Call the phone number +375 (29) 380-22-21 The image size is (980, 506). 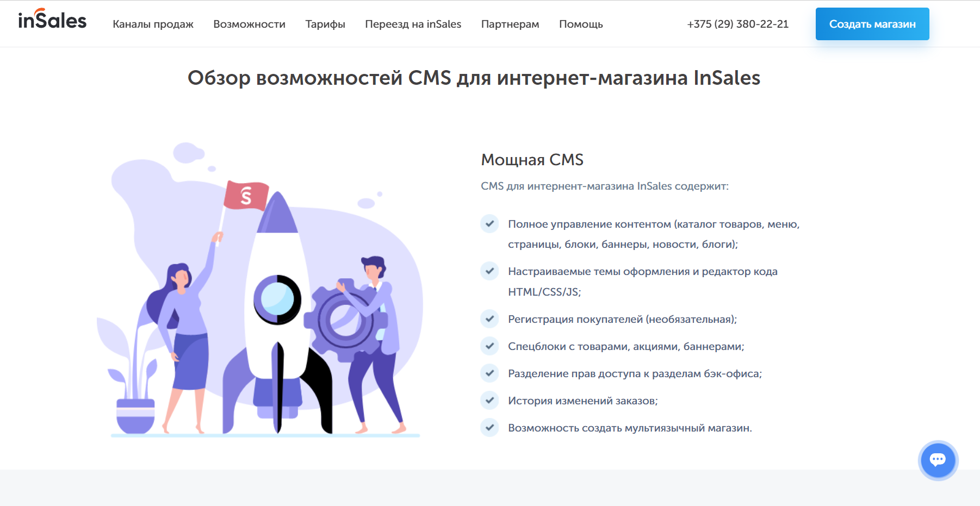(x=737, y=24)
